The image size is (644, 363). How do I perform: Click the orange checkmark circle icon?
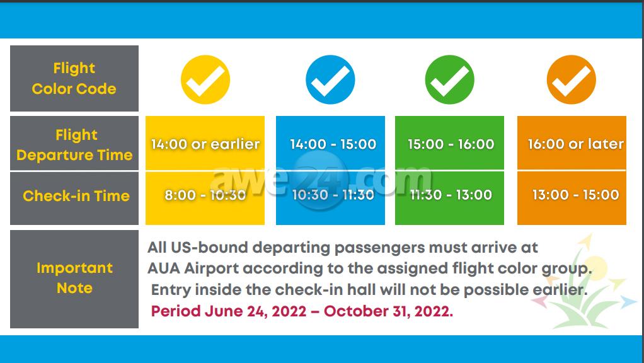click(571, 80)
